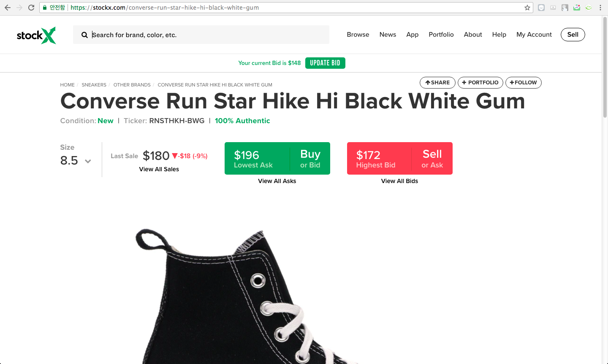Click the Last Sale $180 price
Viewport: 608px width, 364px height.
(x=156, y=156)
